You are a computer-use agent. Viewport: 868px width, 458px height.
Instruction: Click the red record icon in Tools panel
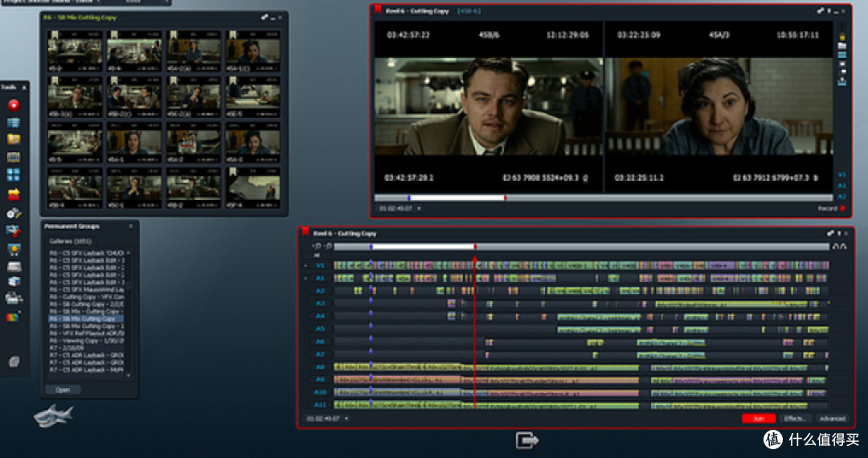pos(14,105)
